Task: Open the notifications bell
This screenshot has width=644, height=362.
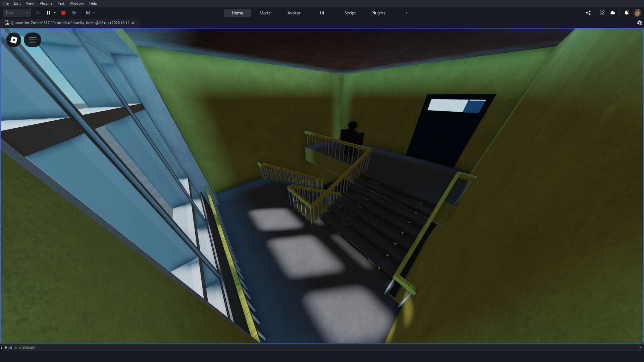Action: coord(626,13)
